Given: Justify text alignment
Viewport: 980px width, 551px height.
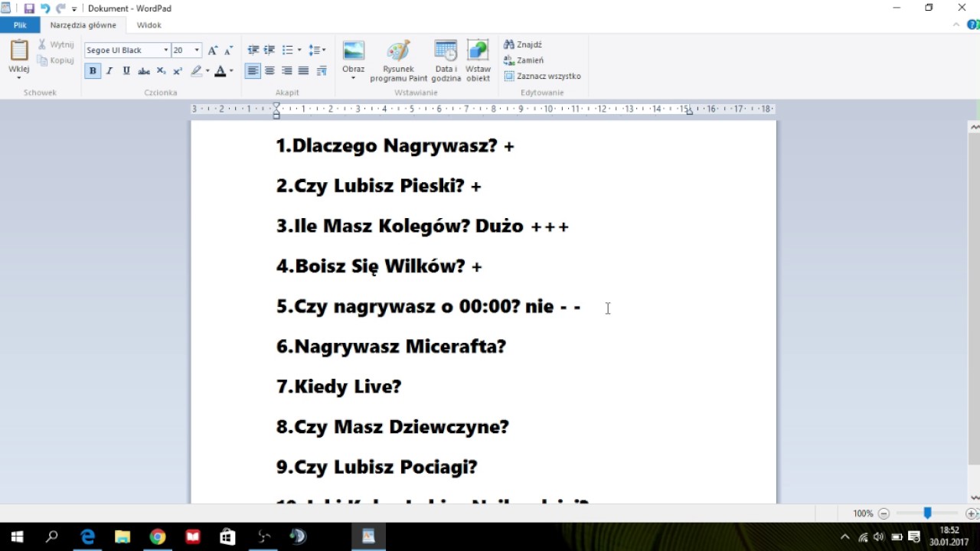Looking at the screenshot, I should pos(303,71).
